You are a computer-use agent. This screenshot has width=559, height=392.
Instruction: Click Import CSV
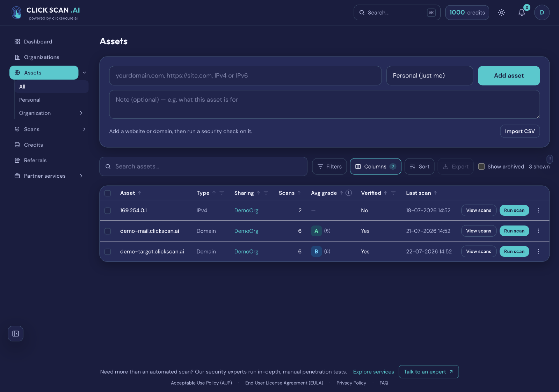[520, 131]
